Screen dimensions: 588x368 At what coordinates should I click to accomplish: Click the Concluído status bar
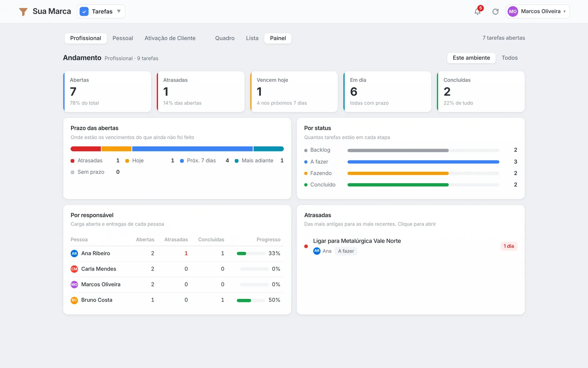point(423,185)
